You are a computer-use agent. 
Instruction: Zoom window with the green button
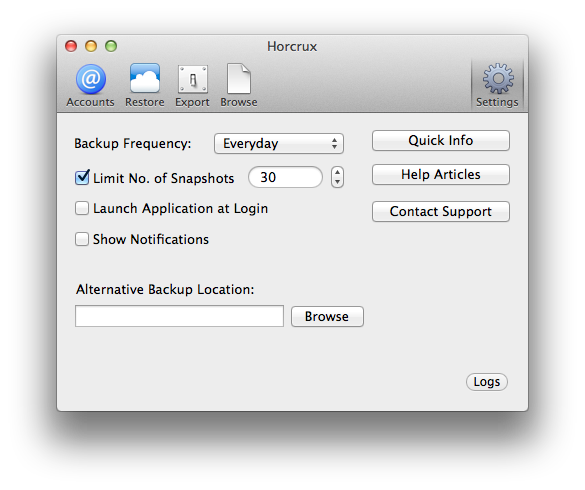click(x=111, y=46)
